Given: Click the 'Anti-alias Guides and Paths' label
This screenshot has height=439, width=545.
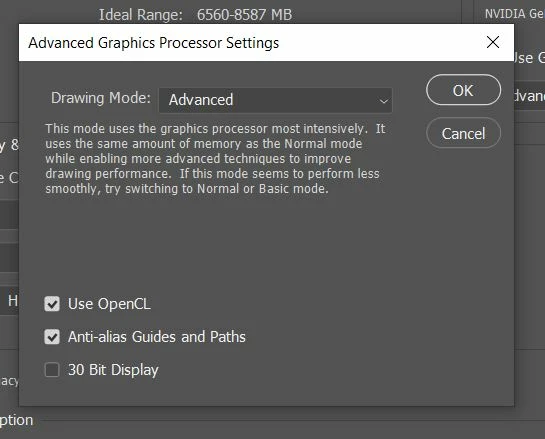Looking at the screenshot, I should (157, 337).
